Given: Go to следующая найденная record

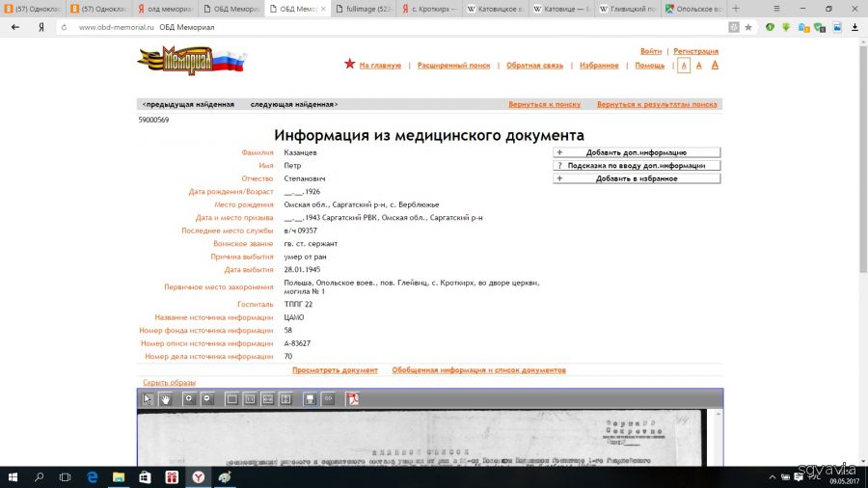Looking at the screenshot, I should pyautogui.click(x=294, y=104).
